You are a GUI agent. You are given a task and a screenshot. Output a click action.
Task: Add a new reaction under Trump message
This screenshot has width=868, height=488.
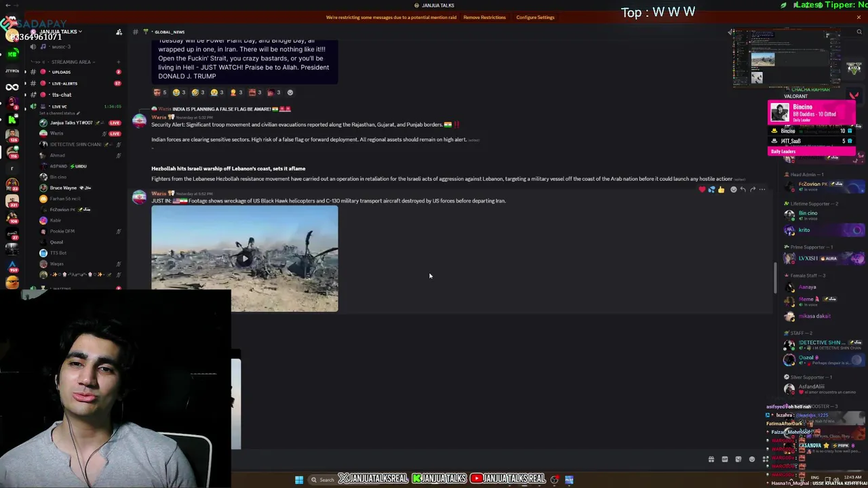[290, 92]
